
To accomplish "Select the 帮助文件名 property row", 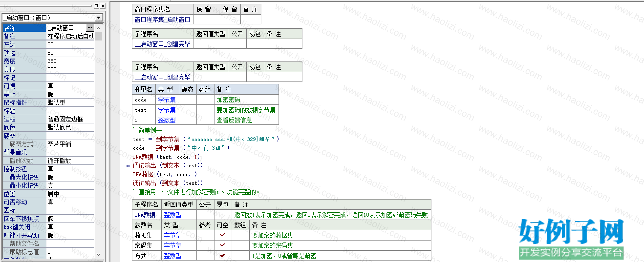I will click(x=49, y=243).
